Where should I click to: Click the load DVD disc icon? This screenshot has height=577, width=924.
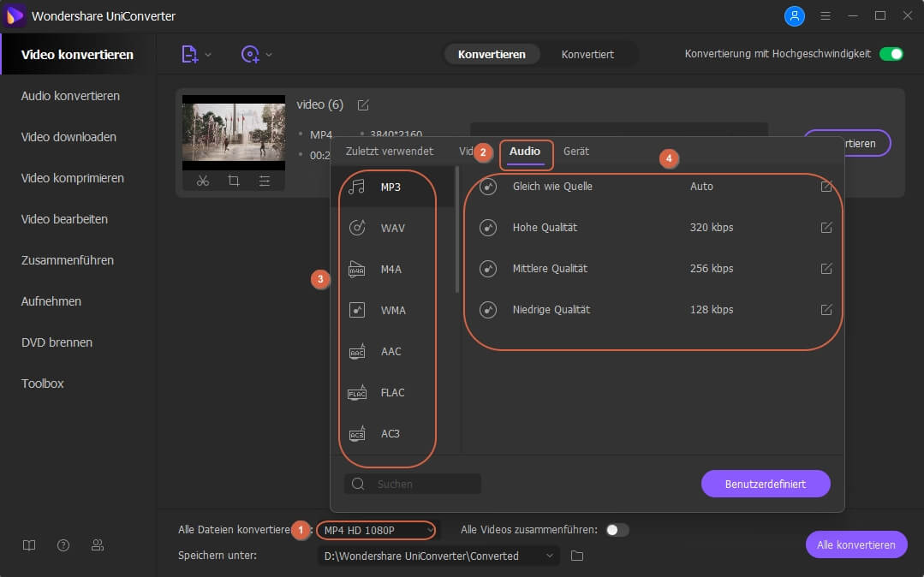pos(250,54)
